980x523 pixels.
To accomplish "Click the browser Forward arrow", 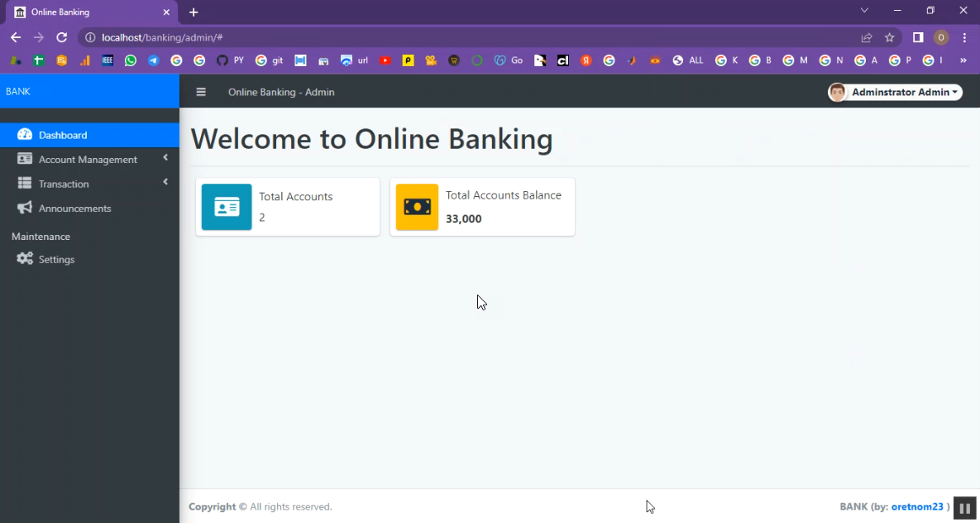I will [x=39, y=37].
